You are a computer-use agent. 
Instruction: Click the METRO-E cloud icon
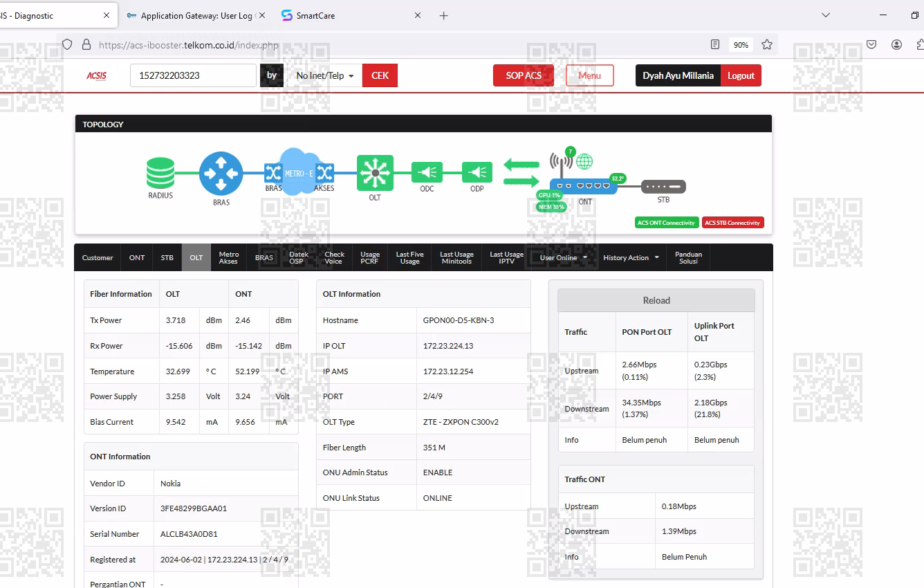(x=299, y=172)
